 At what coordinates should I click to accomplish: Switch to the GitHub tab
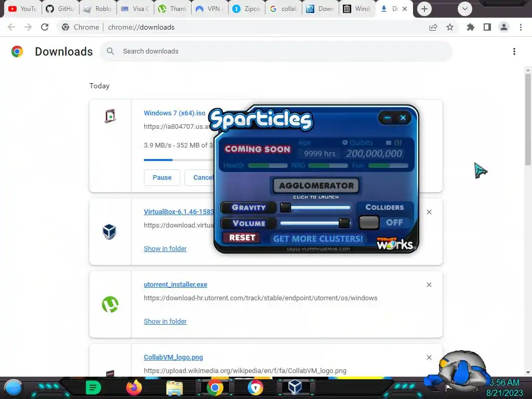point(60,9)
